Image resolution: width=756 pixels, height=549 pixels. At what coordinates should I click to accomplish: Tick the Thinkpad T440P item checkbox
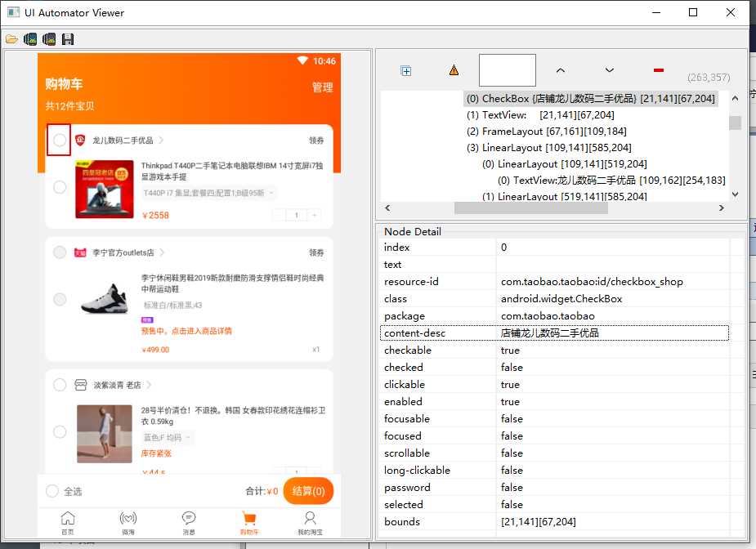(60, 187)
